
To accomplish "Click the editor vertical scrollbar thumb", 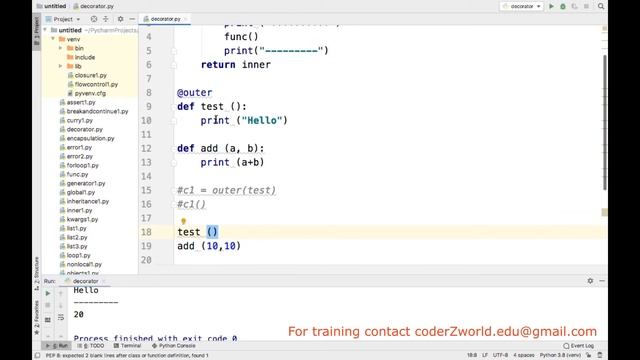I will coord(605,122).
